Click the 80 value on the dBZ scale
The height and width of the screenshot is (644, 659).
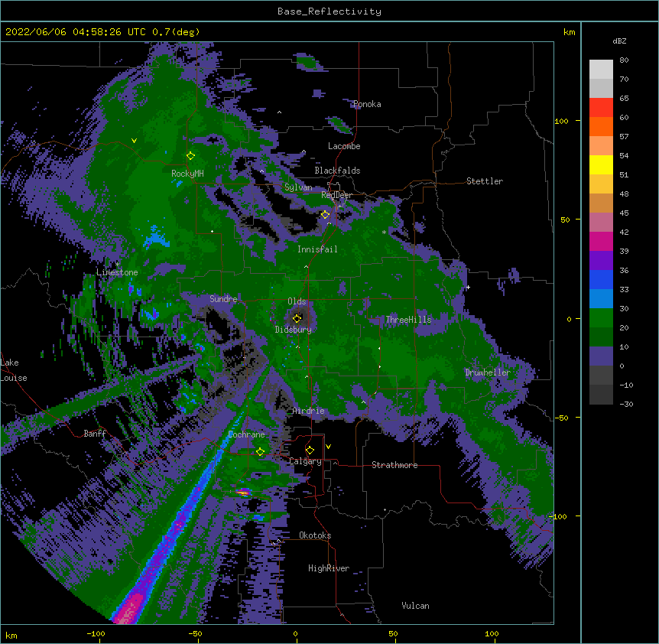point(624,60)
